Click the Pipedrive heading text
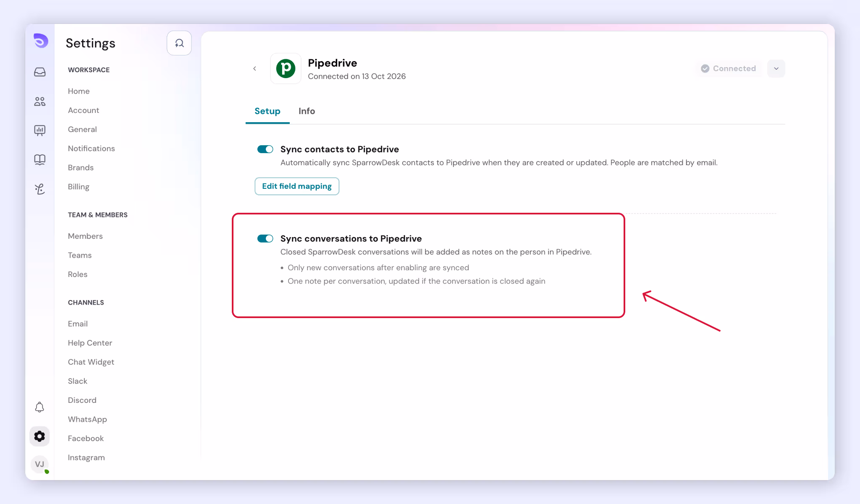Image resolution: width=860 pixels, height=504 pixels. point(333,63)
